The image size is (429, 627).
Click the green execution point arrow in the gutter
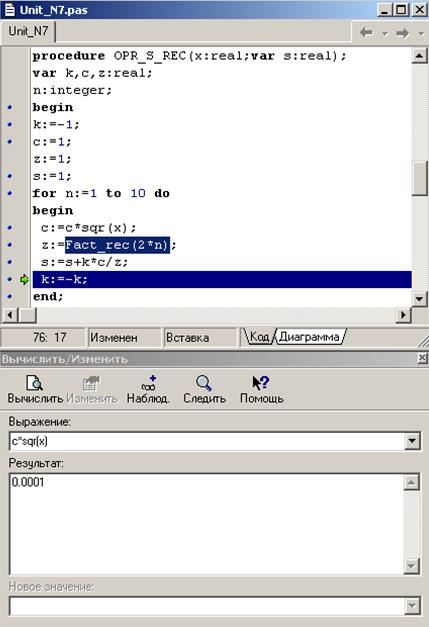click(24, 280)
